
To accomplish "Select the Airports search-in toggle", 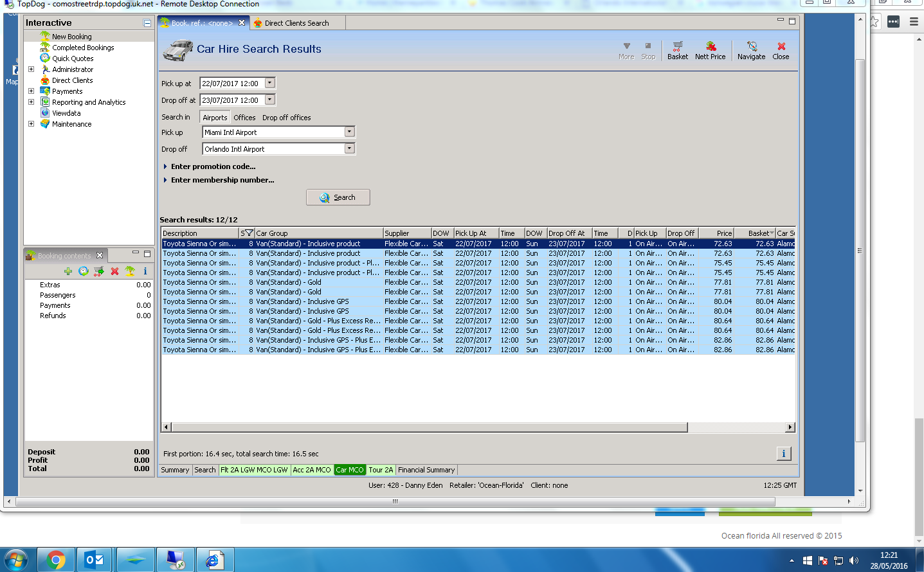I will pyautogui.click(x=215, y=118).
